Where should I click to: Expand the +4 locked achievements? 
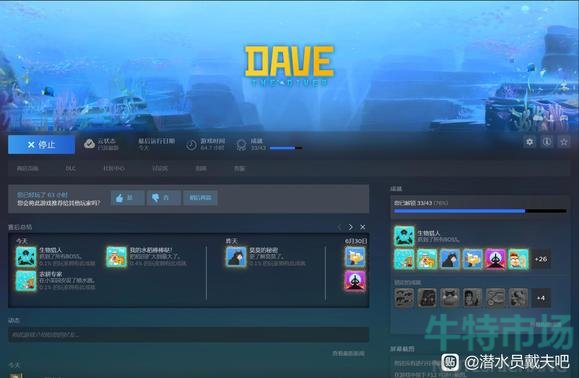click(x=541, y=298)
